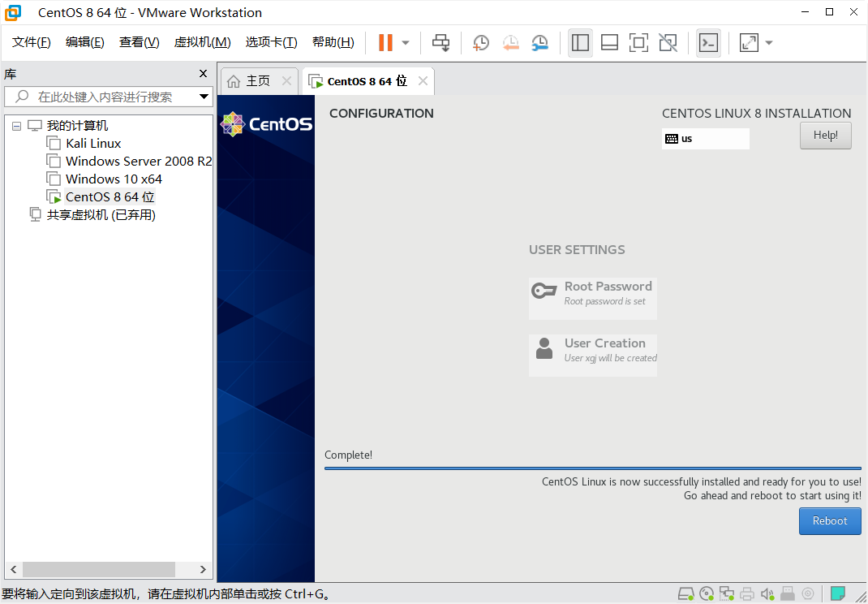Open the stretch mode dropdown arrow
868x604 pixels.
pos(769,43)
